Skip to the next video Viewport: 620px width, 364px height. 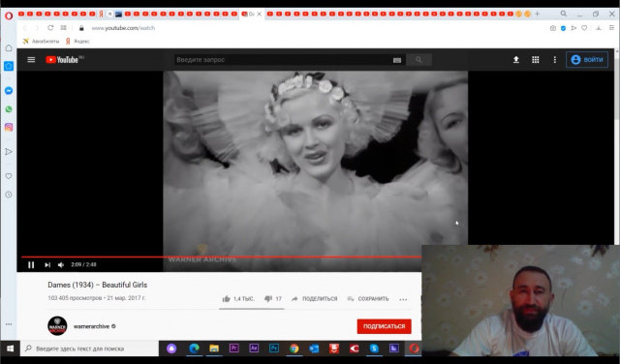pos(47,265)
